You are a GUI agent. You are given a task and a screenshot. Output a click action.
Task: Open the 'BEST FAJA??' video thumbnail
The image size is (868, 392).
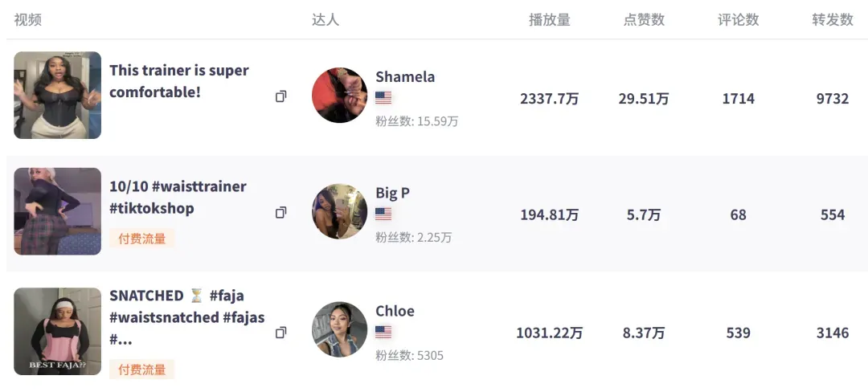pyautogui.click(x=58, y=331)
